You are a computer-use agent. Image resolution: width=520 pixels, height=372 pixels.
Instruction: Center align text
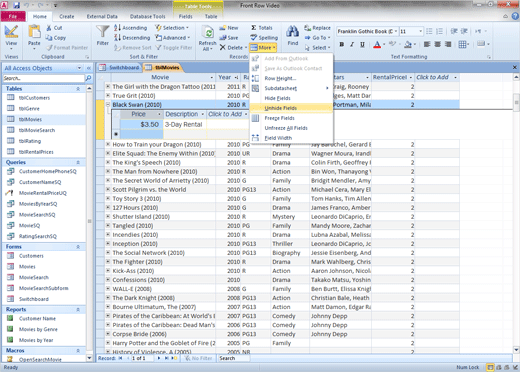tap(437, 44)
